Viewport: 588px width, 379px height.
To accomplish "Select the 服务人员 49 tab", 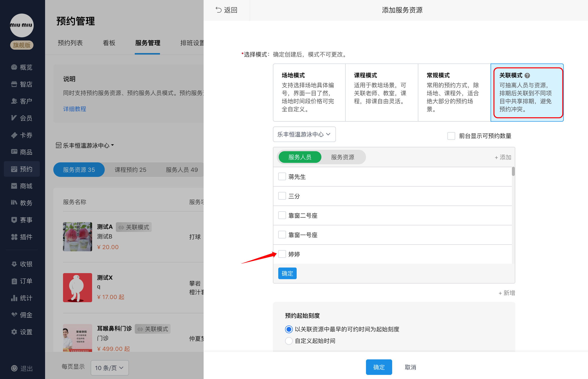I will pyautogui.click(x=182, y=170).
